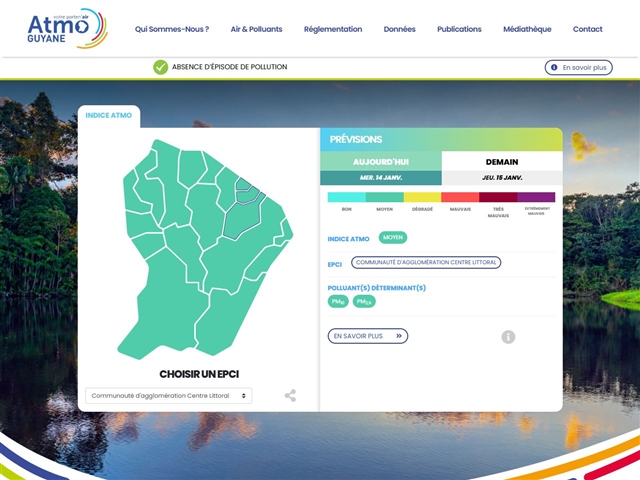Click the highlighted Centre Littoral region on the map

click(241, 218)
